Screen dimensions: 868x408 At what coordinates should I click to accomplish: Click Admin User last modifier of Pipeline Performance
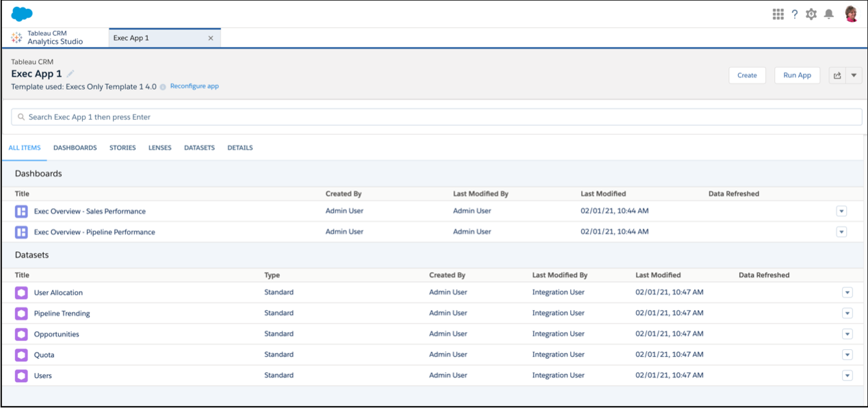coord(472,231)
